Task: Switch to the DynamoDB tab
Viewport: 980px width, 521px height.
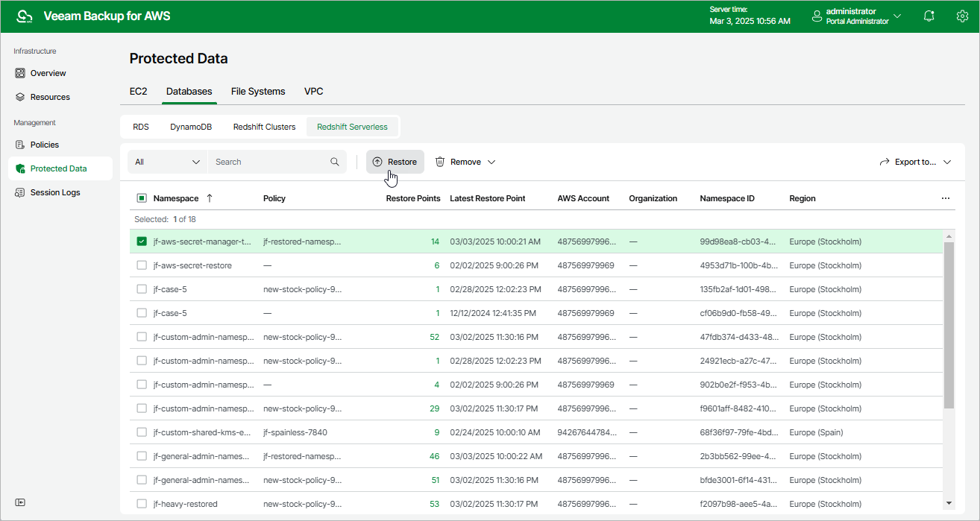Action: (191, 127)
